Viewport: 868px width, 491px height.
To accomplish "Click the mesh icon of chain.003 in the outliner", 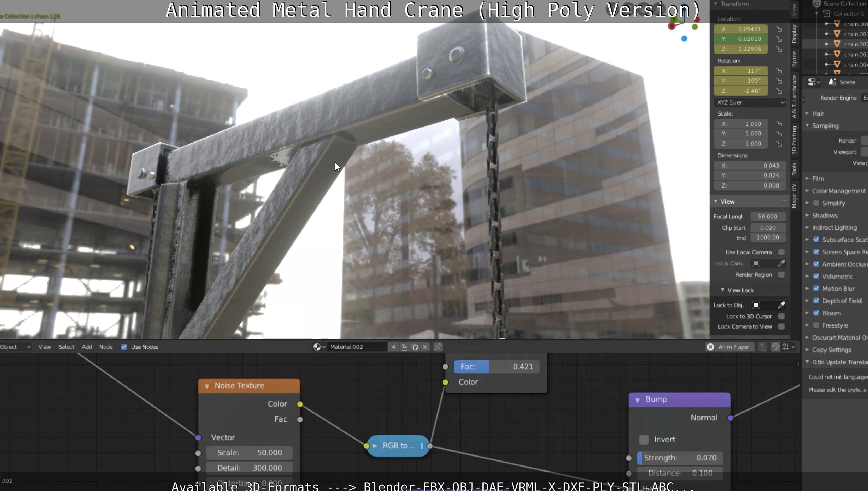I will click(837, 54).
